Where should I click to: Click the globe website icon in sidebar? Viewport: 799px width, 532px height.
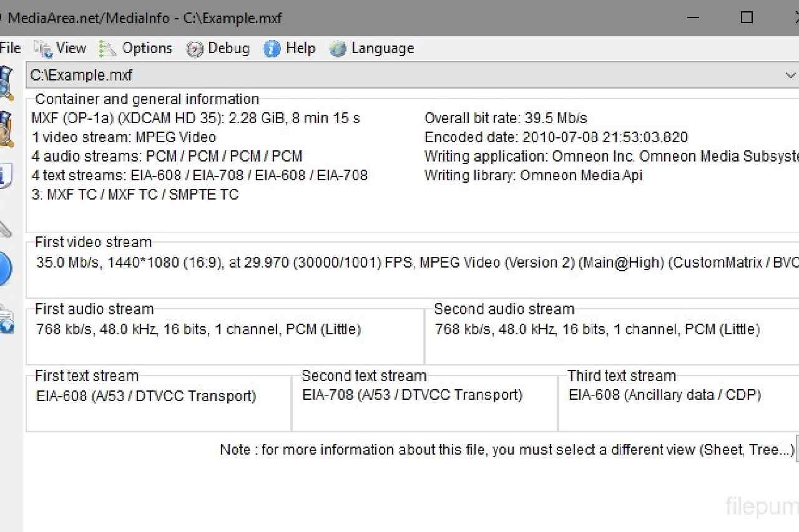(6, 319)
